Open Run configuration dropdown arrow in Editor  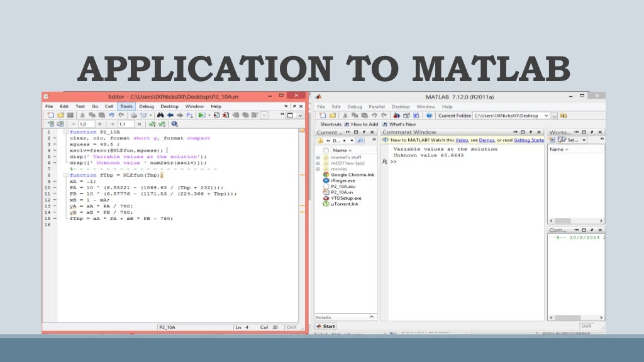point(209,116)
